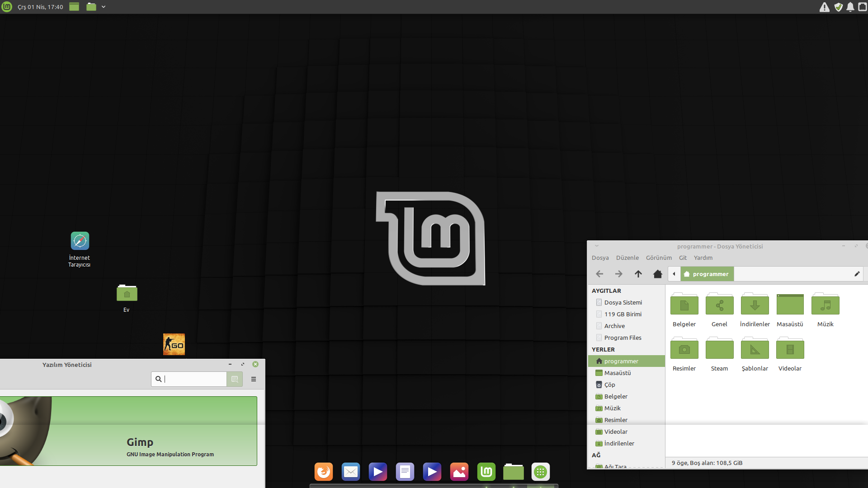Select Belgeler in sidebar places
868x488 pixels.
pyautogui.click(x=627, y=397)
